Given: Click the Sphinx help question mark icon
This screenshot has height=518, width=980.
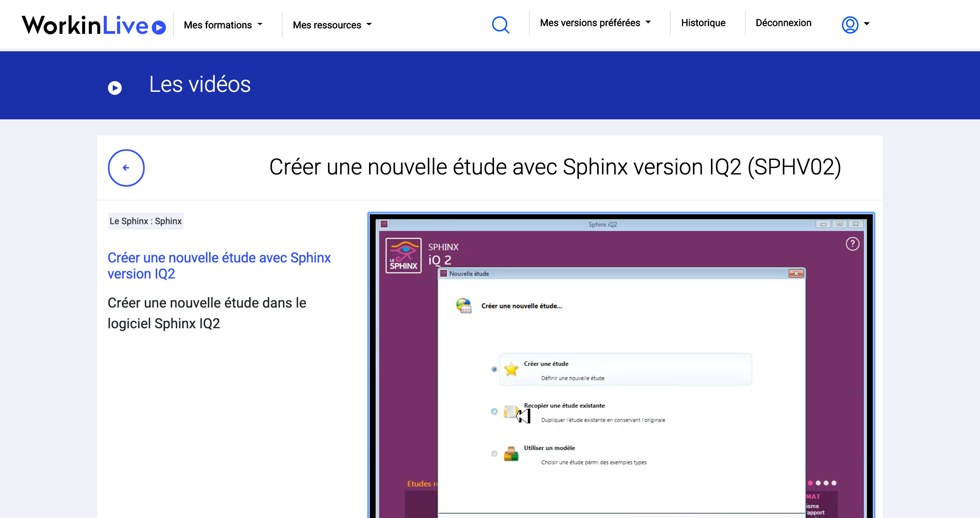Looking at the screenshot, I should pyautogui.click(x=852, y=244).
